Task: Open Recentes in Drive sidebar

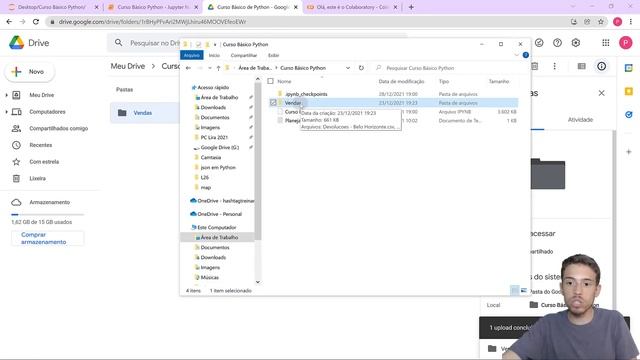Action: [40, 145]
